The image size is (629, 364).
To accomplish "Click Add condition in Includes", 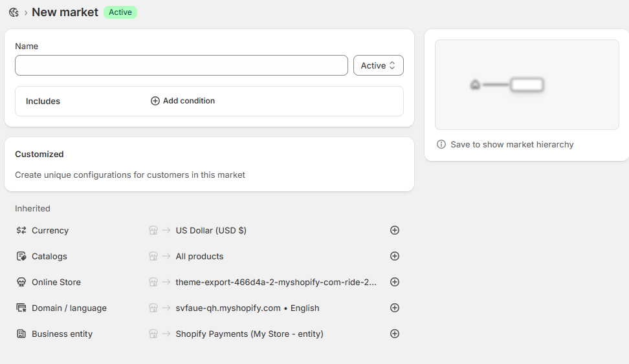I will (x=183, y=101).
